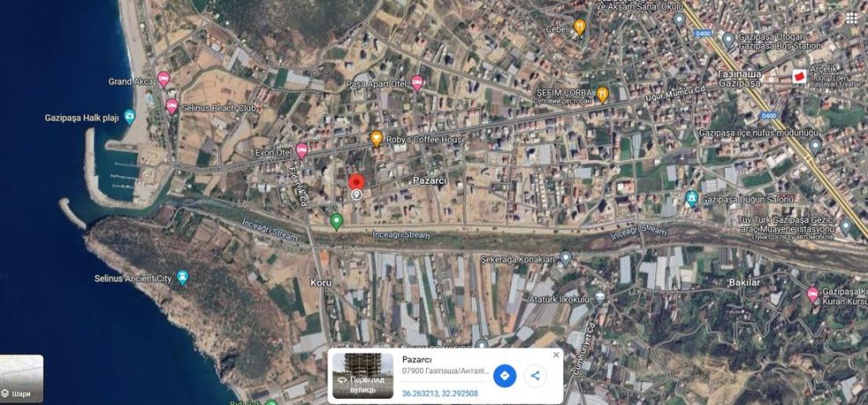This screenshot has width=868, height=405.
Task: Click the ŞEFİM ÇORBA restaurant marker
Action: click(x=603, y=94)
